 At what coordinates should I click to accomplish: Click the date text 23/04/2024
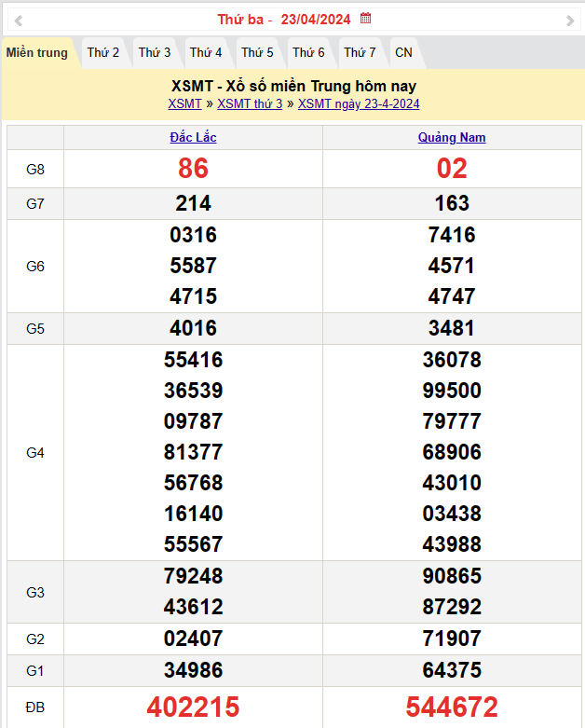(x=316, y=20)
